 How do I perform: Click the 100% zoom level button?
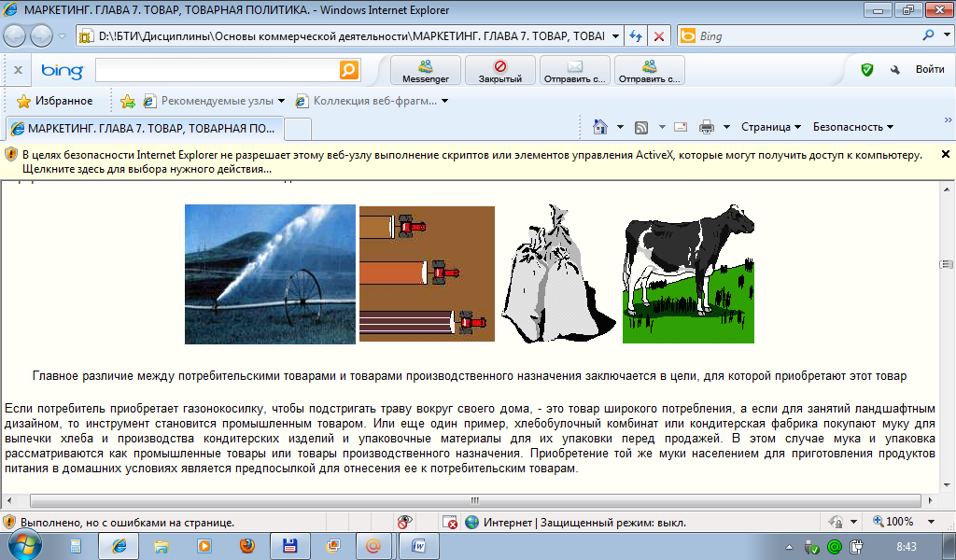(893, 522)
